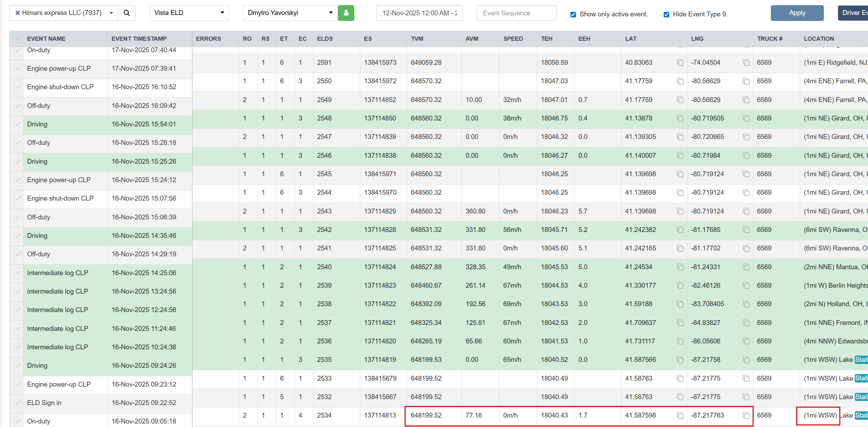Click the Driver Events button

[853, 13]
